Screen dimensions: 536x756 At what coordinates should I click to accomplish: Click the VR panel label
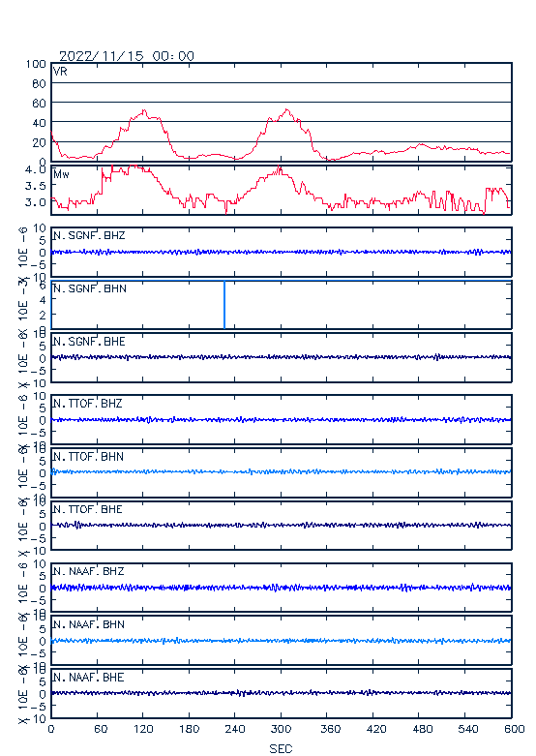click(x=60, y=72)
